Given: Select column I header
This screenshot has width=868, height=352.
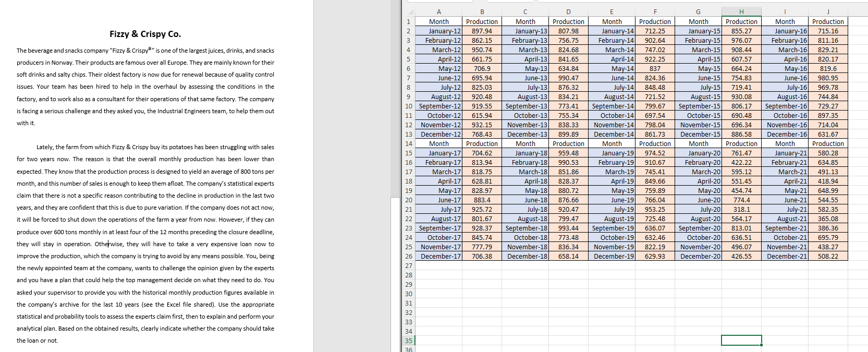Looking at the screenshot, I should (785, 12).
